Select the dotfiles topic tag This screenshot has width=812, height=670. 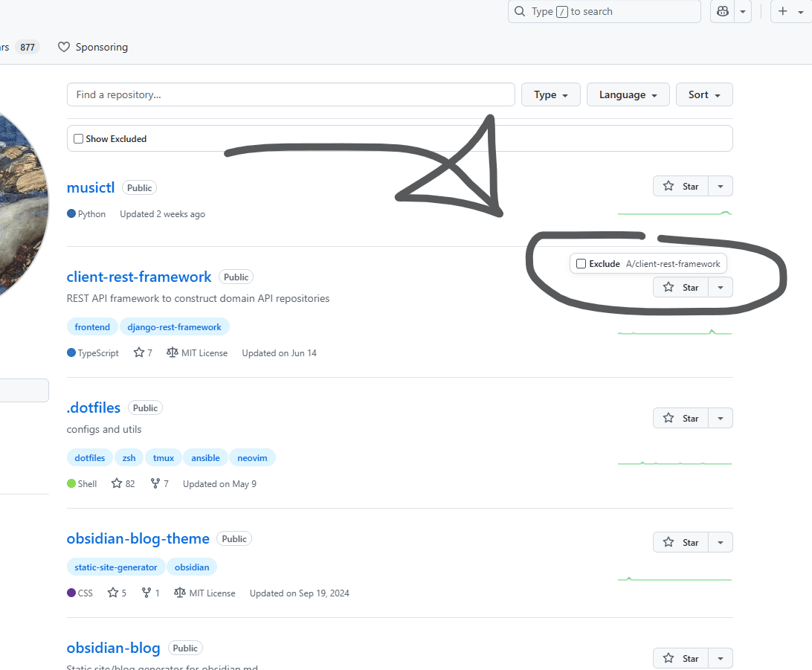pyautogui.click(x=89, y=458)
